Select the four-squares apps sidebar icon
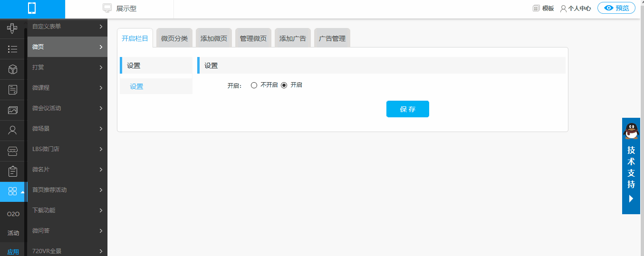The height and width of the screenshot is (256, 644). [x=13, y=191]
